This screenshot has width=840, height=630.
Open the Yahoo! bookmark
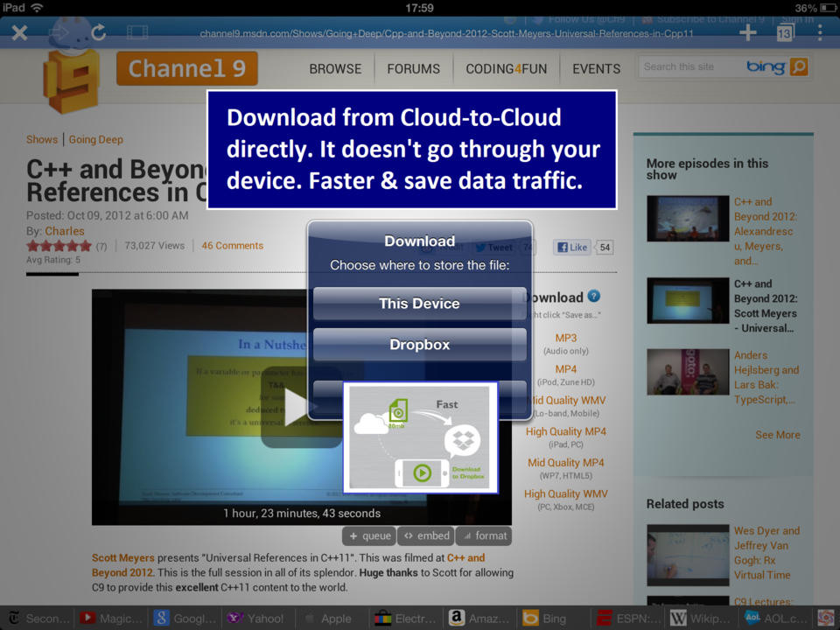pyautogui.click(x=255, y=619)
